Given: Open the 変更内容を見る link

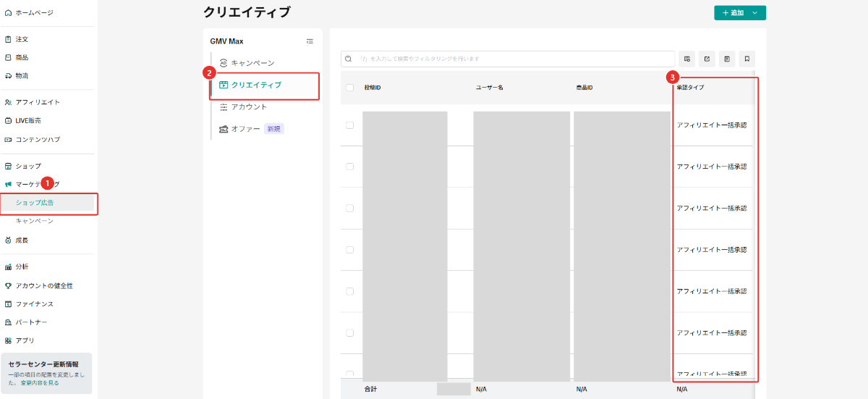Looking at the screenshot, I should 40,382.
